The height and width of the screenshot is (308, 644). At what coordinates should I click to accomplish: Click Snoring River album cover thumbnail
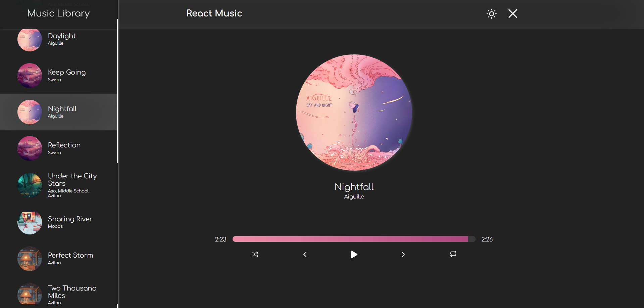click(x=30, y=222)
